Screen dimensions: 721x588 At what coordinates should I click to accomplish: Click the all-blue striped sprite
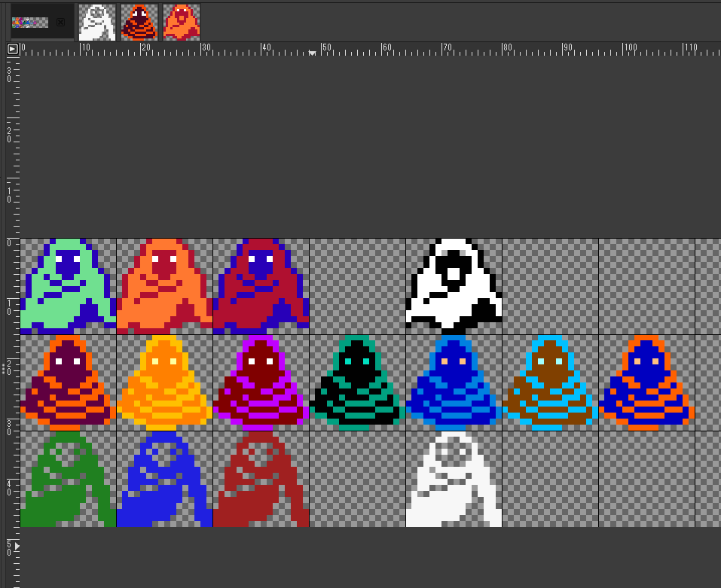tap(454, 382)
